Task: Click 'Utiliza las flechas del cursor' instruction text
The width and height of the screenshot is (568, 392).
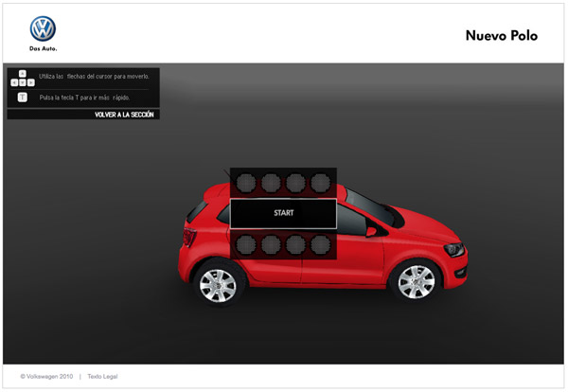Action: [x=94, y=77]
